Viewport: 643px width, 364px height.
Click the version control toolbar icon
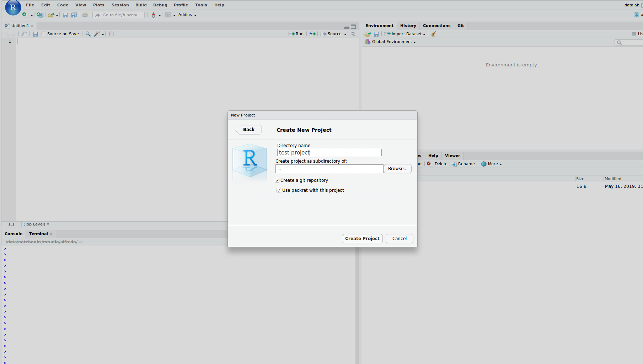pyautogui.click(x=154, y=15)
